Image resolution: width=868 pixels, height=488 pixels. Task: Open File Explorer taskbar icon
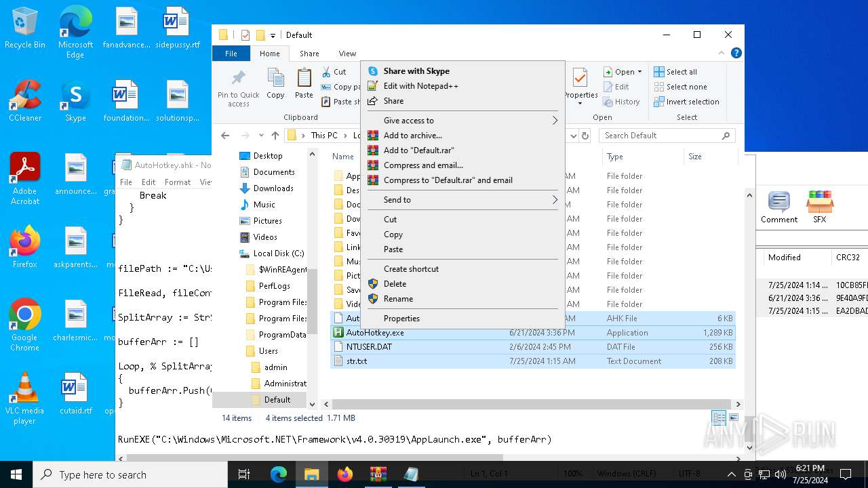pyautogui.click(x=311, y=474)
